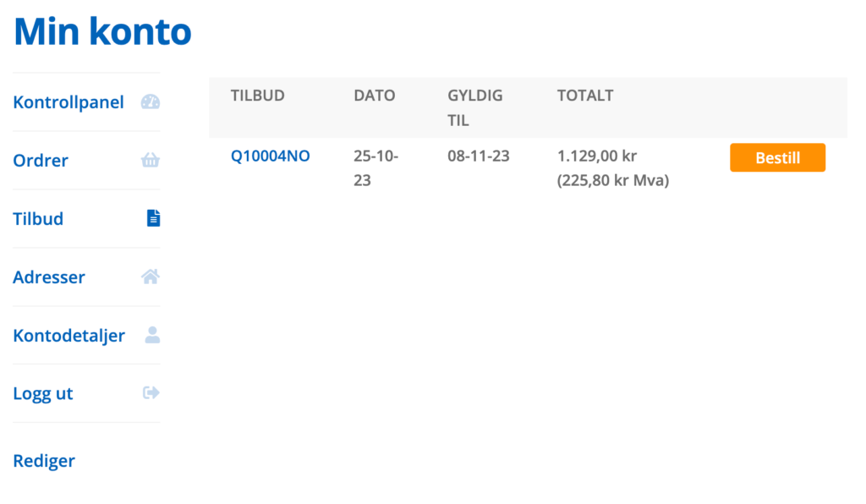The width and height of the screenshot is (866, 504).
Task: Click the Adresser house icon
Action: coord(151,276)
